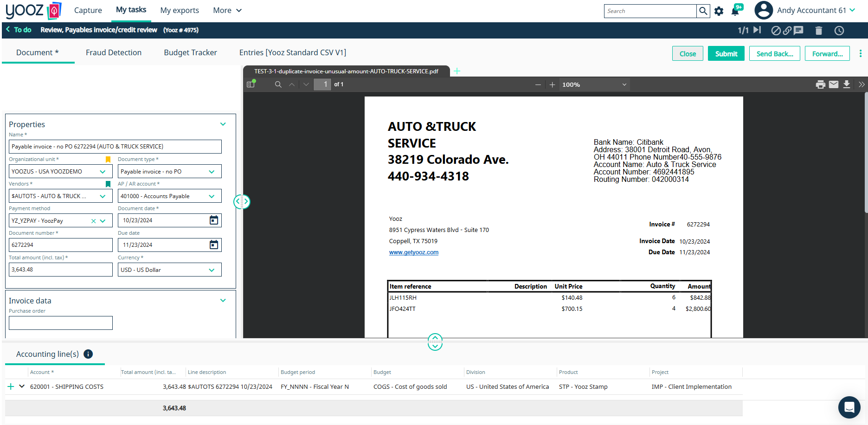
Task: Print the PDF document
Action: (x=821, y=84)
